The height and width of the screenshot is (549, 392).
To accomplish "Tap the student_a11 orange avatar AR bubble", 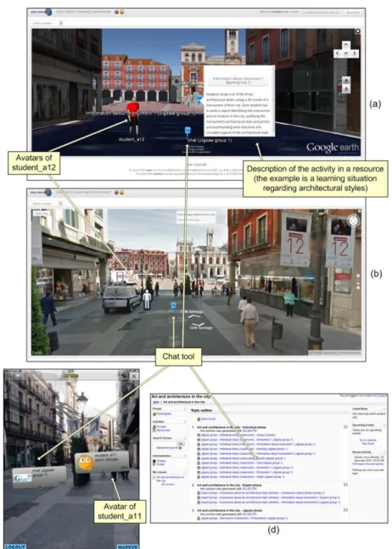I will [x=102, y=462].
